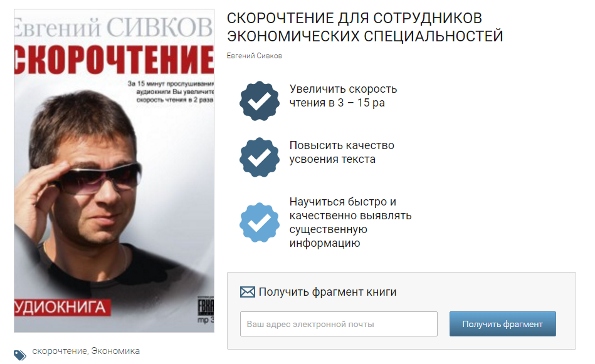
Task: Click the checkmark badge for reading speed
Action: [x=260, y=101]
